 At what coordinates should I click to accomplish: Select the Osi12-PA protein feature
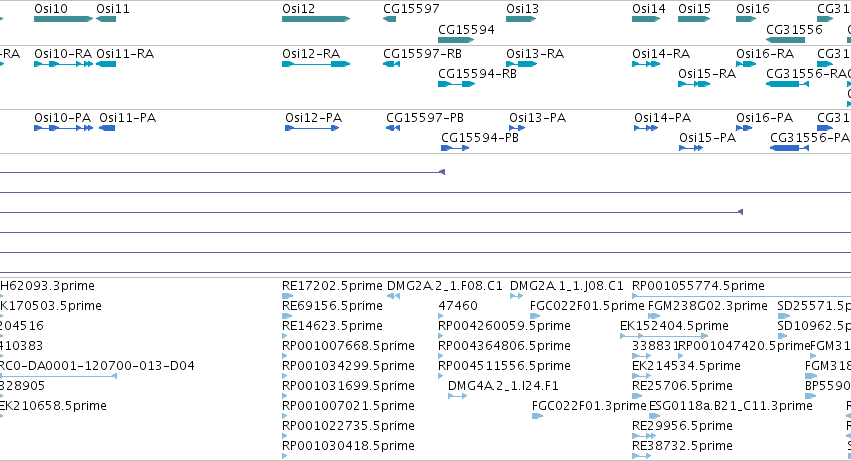click(312, 128)
